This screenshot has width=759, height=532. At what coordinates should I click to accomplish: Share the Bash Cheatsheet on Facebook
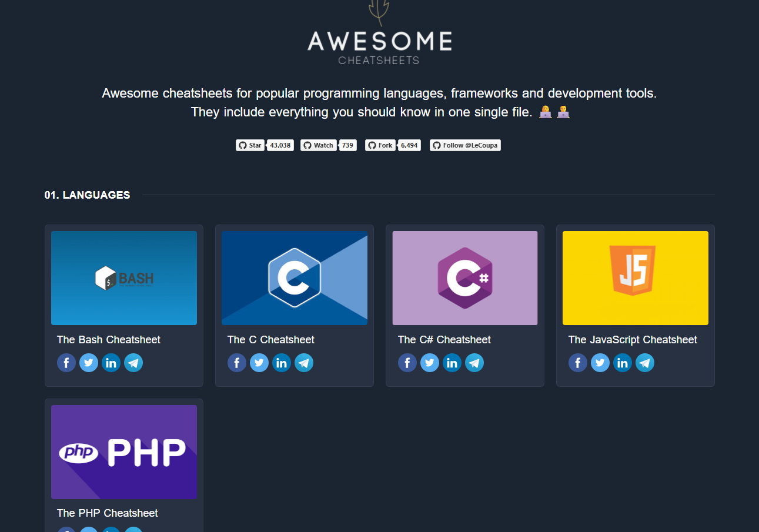[x=66, y=363]
